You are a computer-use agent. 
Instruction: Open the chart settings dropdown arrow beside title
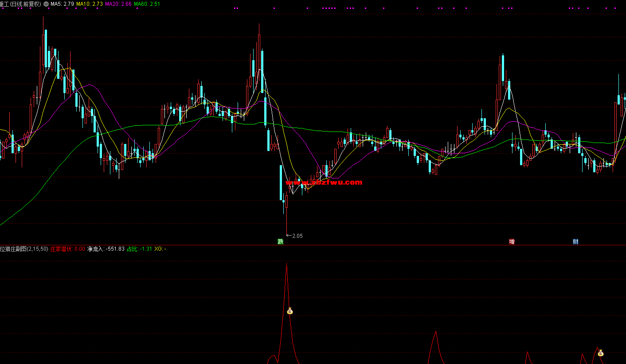pyautogui.click(x=46, y=4)
